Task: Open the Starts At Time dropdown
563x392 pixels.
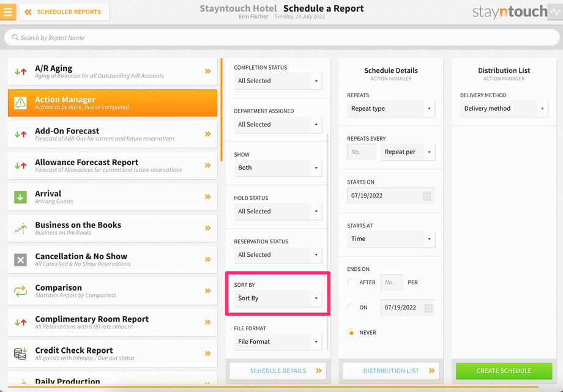Action: (x=391, y=239)
